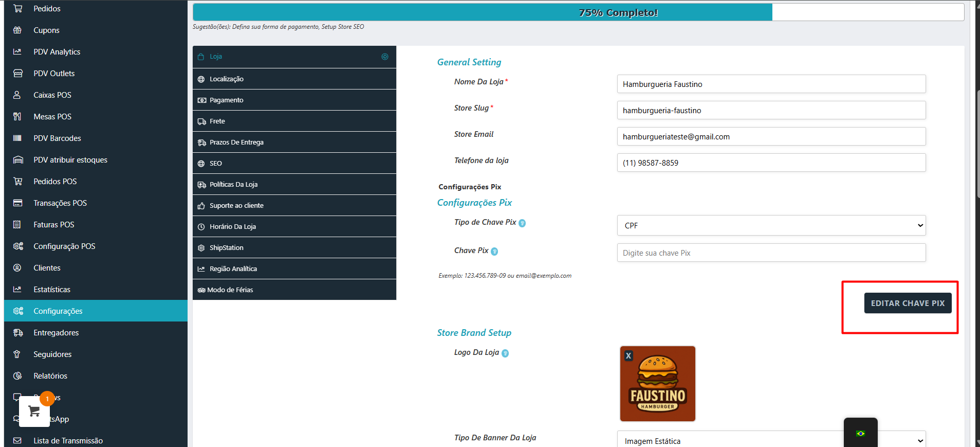The image size is (980, 447).
Task: Remove store logo using X icon
Action: [628, 356]
